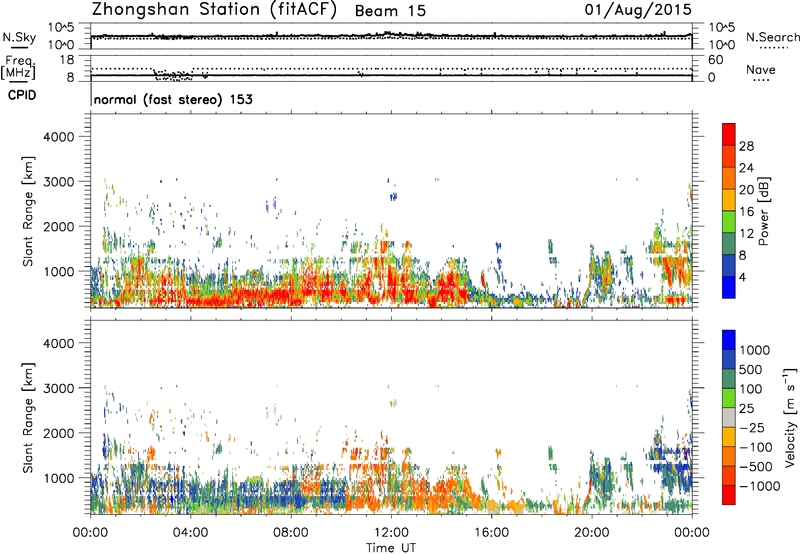
Task: Pick the bright blue bottom segment of power colorbar
Action: [x=729, y=288]
